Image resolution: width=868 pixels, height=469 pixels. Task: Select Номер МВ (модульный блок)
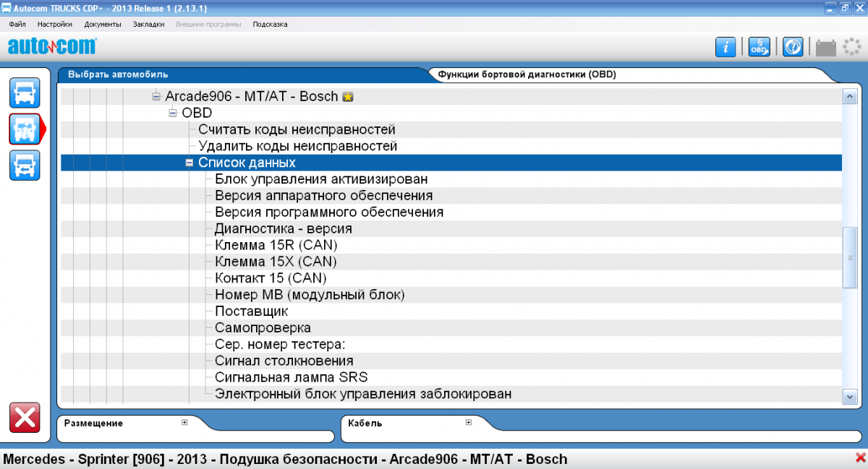[310, 295]
